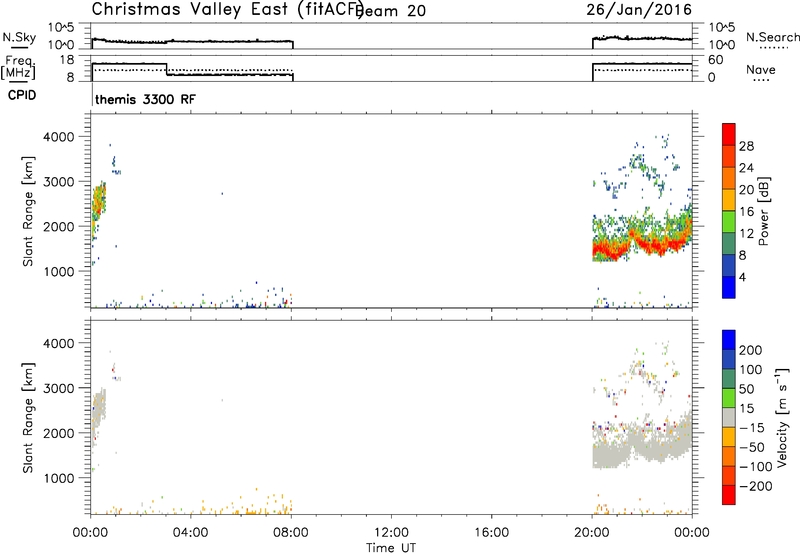Image resolution: width=800 pixels, height=554 pixels.
Task: Click the 'CPID' label
Action: click(22, 95)
